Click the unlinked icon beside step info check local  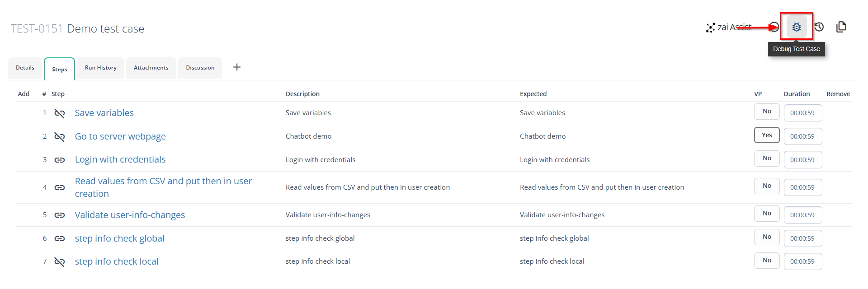60,261
